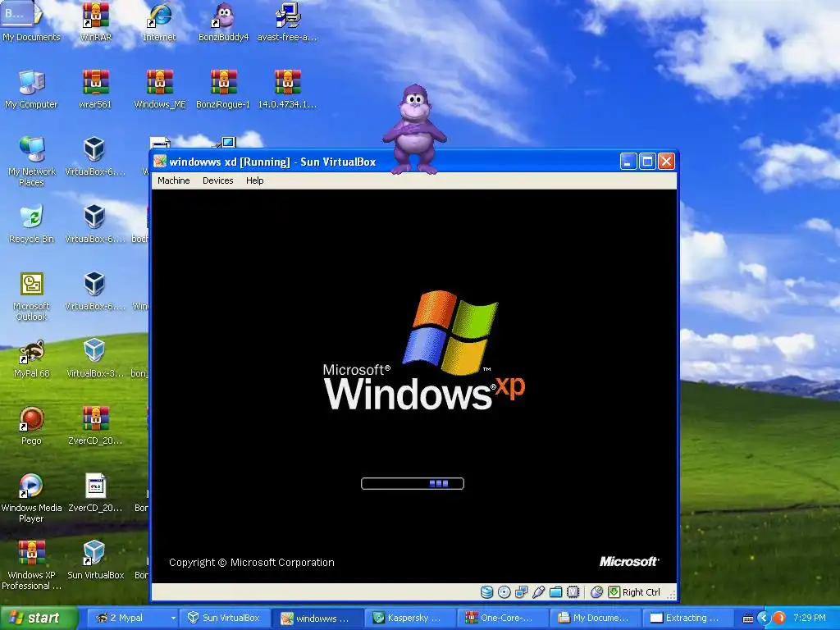840x630 pixels.
Task: Switch to My Documents taskbar button
Action: click(x=594, y=618)
